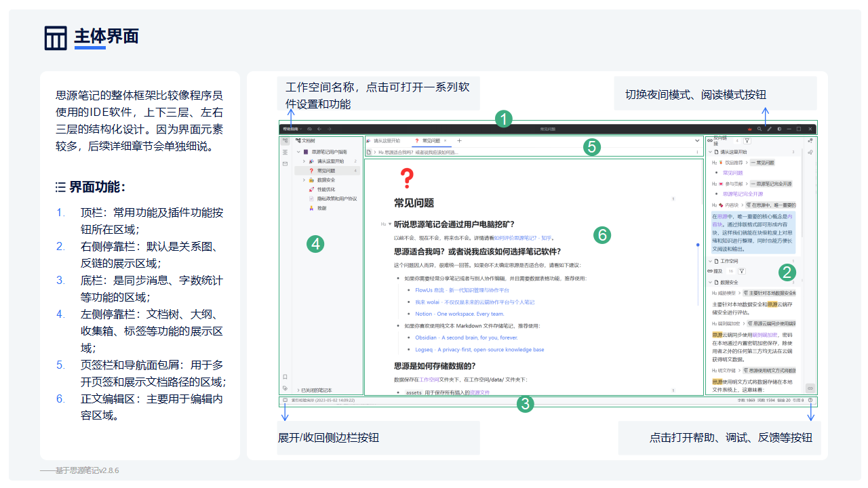868x488 pixels.
Task: Select the outline icon in left dock
Action: (285, 152)
